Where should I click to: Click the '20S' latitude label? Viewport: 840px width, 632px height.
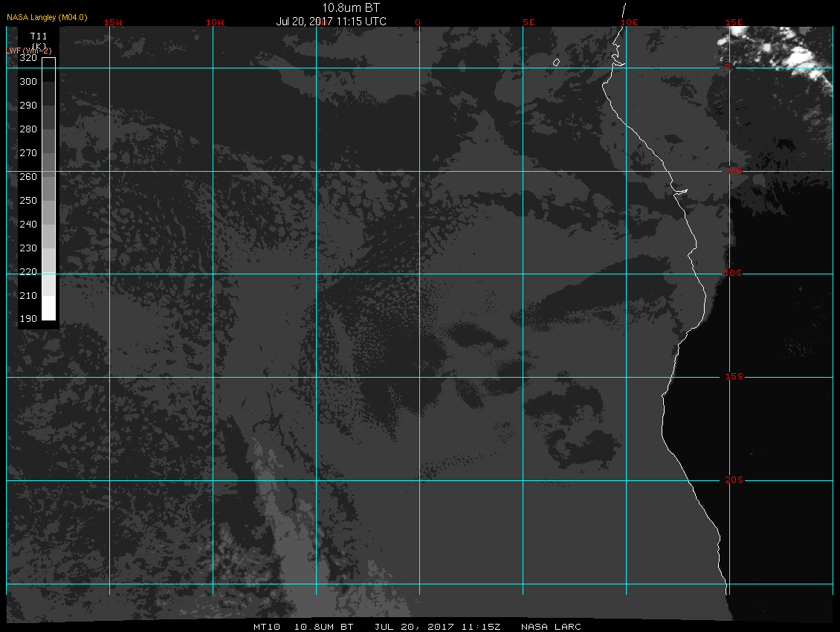click(x=734, y=480)
